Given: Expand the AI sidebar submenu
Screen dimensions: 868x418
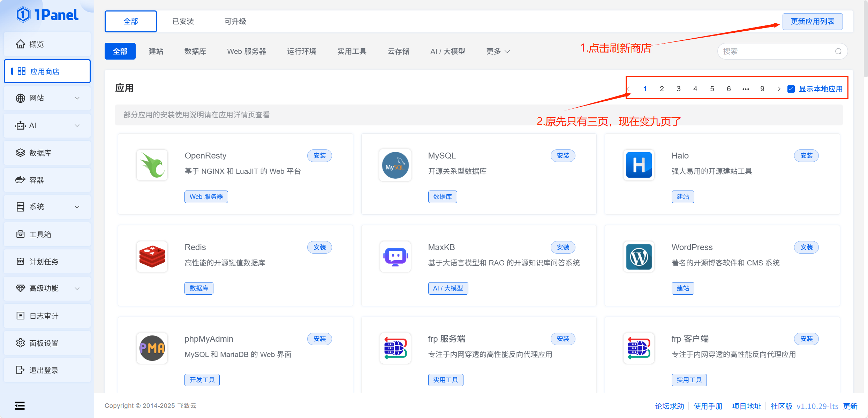Looking at the screenshot, I should (47, 125).
